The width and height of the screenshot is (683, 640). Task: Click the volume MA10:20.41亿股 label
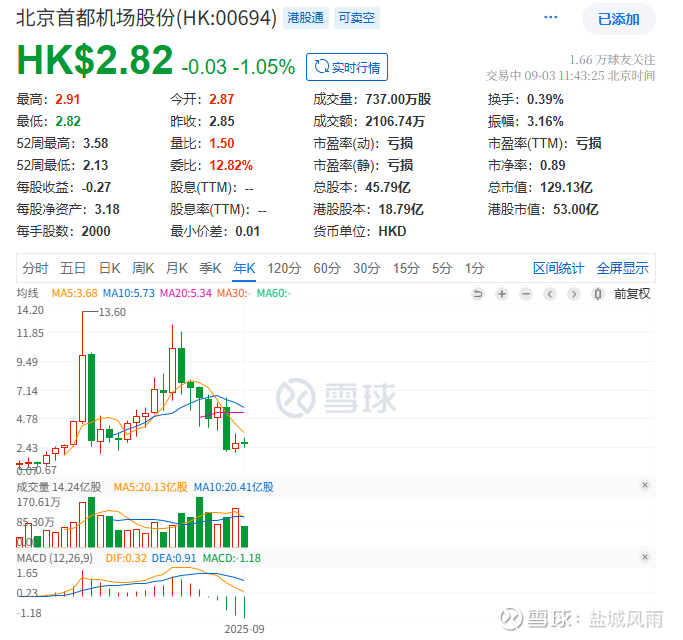pyautogui.click(x=233, y=487)
